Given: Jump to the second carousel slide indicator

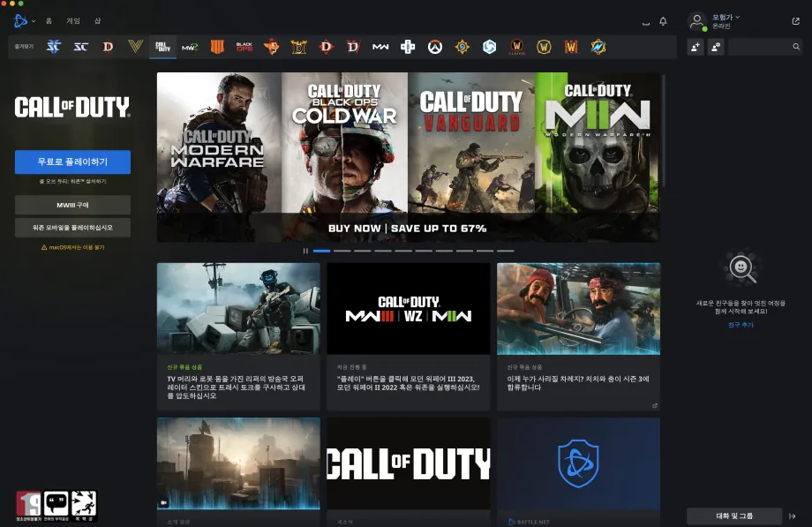Looking at the screenshot, I should [342, 251].
